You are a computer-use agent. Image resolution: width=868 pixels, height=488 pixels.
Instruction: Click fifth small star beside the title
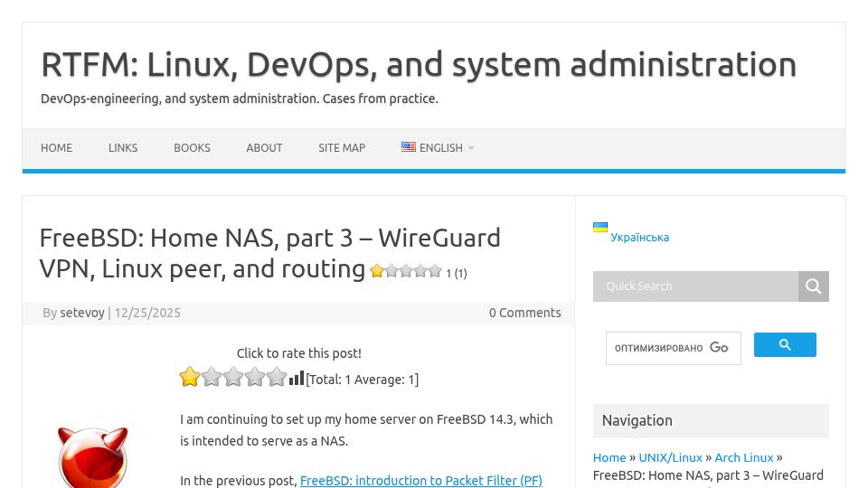(x=435, y=271)
